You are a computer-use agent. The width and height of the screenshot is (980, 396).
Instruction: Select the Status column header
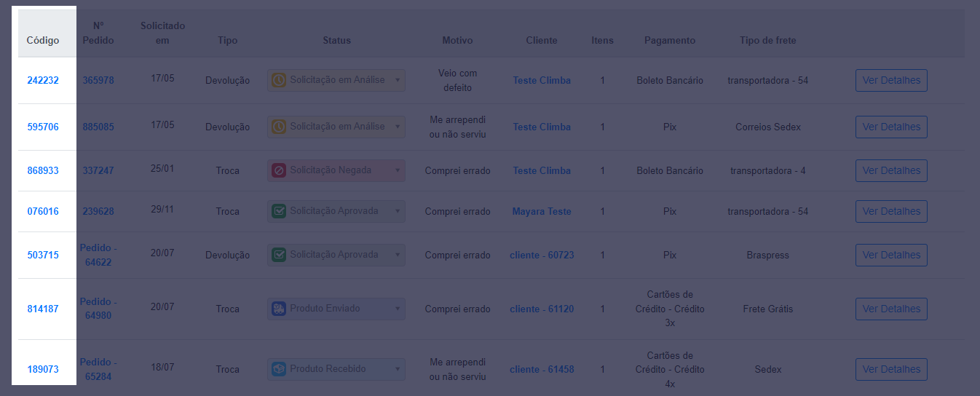tap(336, 40)
